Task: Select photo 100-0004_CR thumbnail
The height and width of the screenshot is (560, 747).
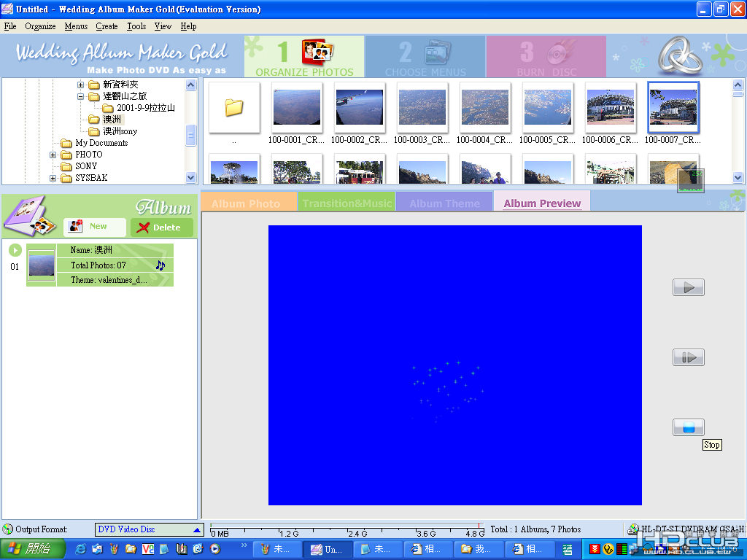Action: tap(484, 108)
